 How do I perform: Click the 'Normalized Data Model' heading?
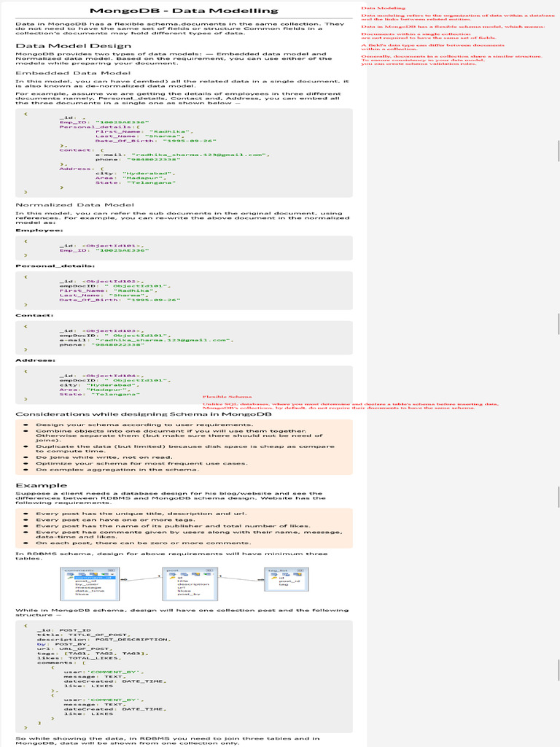(75, 205)
